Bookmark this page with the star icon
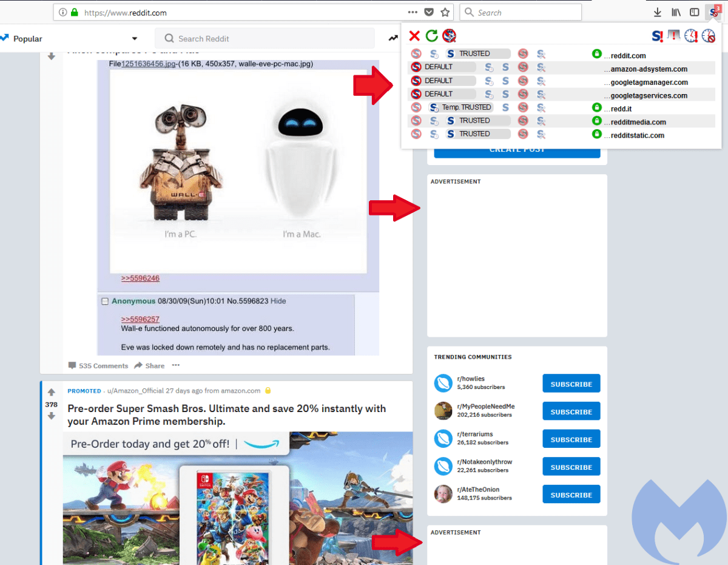The image size is (728, 565). [445, 12]
